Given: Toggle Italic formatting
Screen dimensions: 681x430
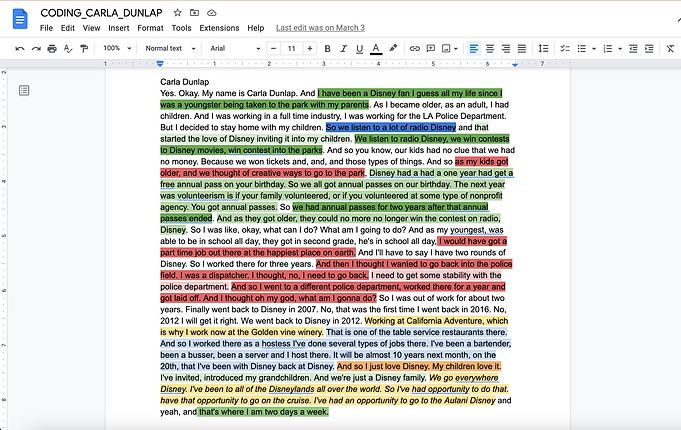Looking at the screenshot, I should [x=344, y=49].
